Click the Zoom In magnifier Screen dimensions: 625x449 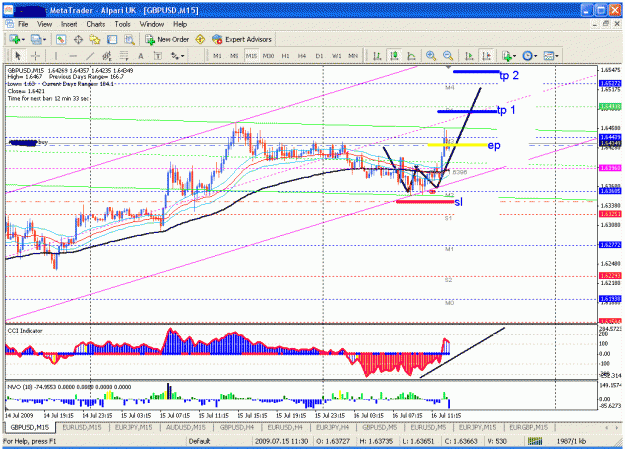431,56
